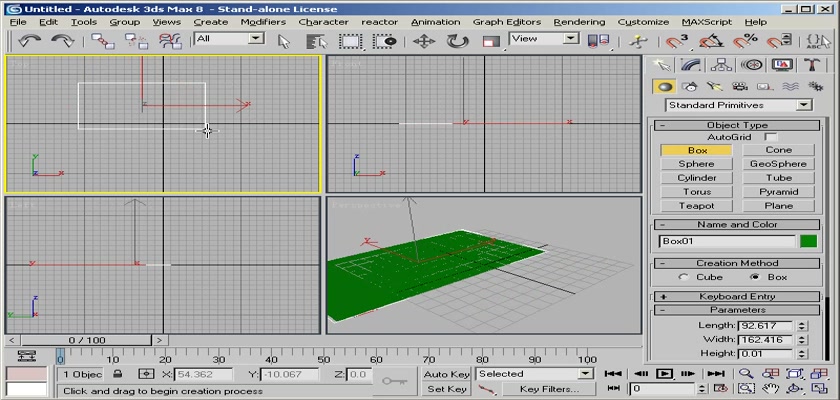Click the Box01 object name field

coord(727,241)
